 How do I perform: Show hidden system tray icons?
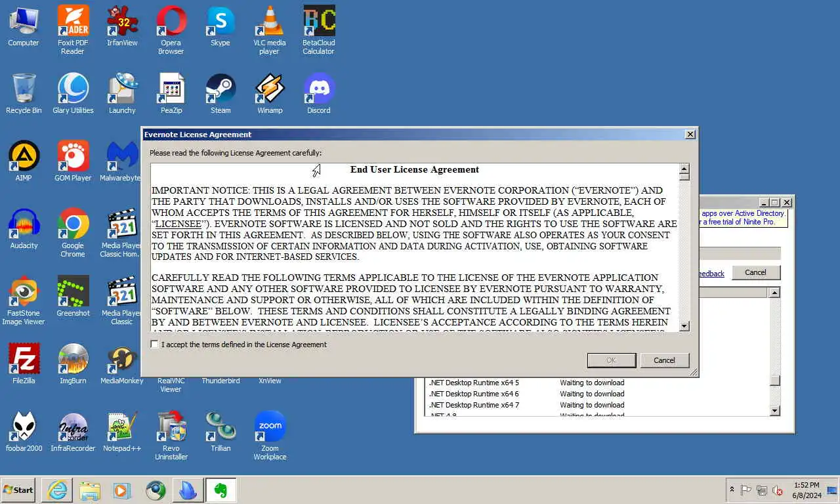(732, 490)
